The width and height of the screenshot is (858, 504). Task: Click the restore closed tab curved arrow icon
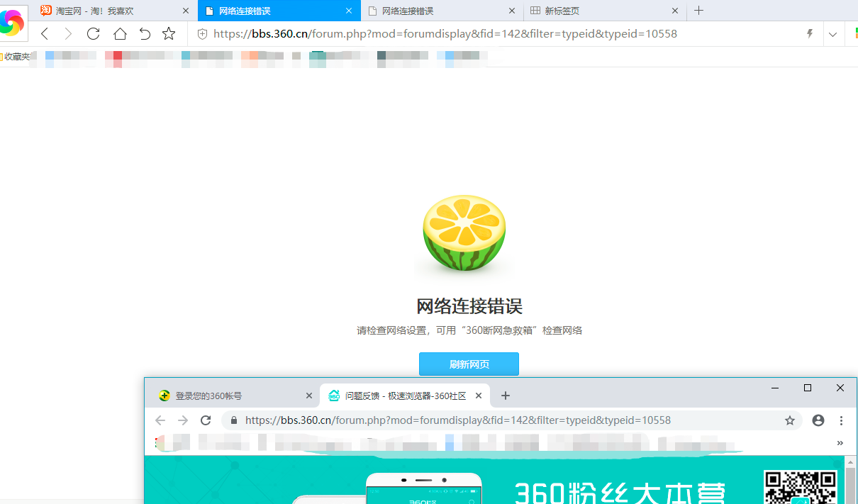[144, 33]
